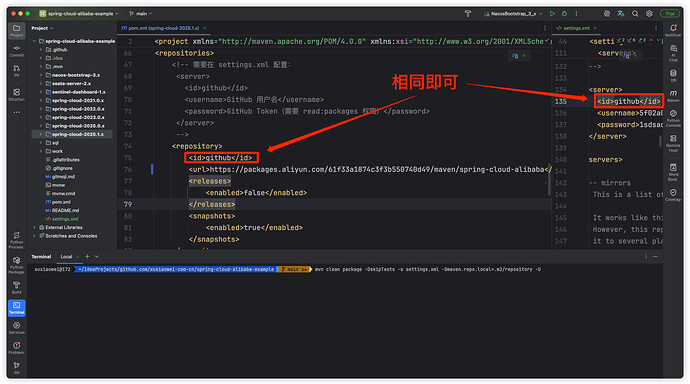Viewport: 690px width, 384px height.
Task: Open the Project tool window
Action: click(16, 30)
